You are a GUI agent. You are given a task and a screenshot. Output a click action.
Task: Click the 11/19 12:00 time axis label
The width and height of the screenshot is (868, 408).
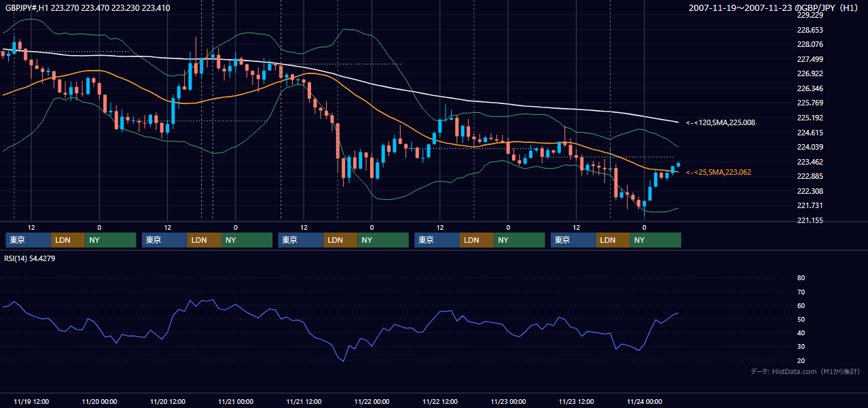click(31, 401)
